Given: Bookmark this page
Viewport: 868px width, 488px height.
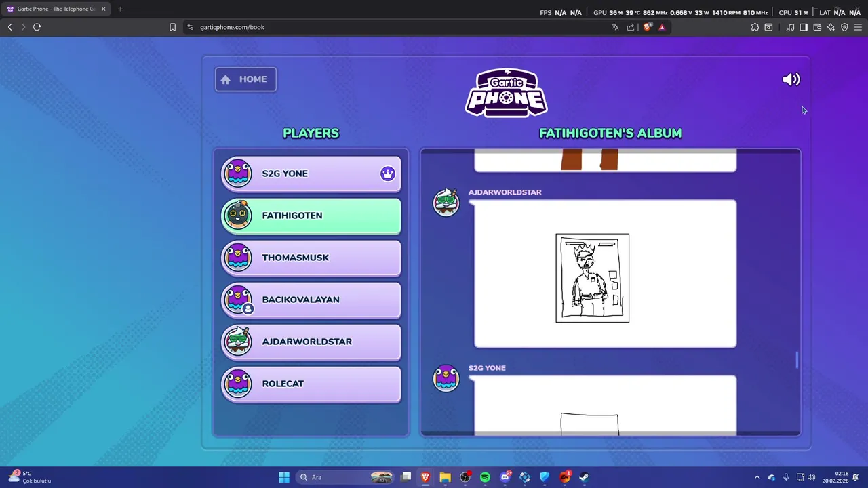Looking at the screenshot, I should pyautogui.click(x=172, y=27).
